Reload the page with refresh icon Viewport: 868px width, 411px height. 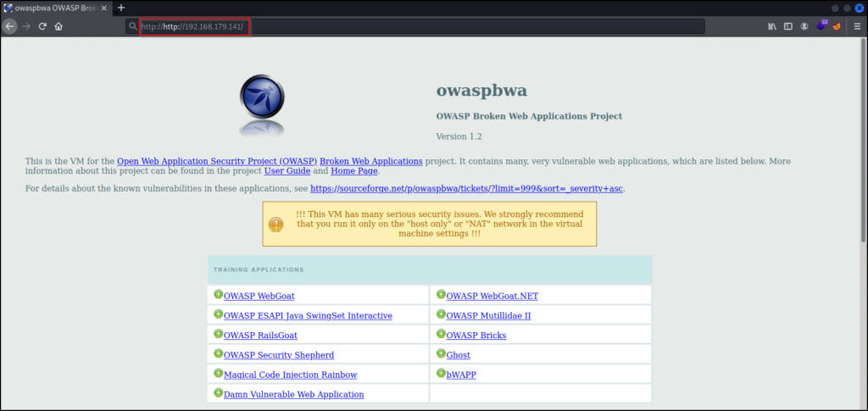tap(42, 26)
